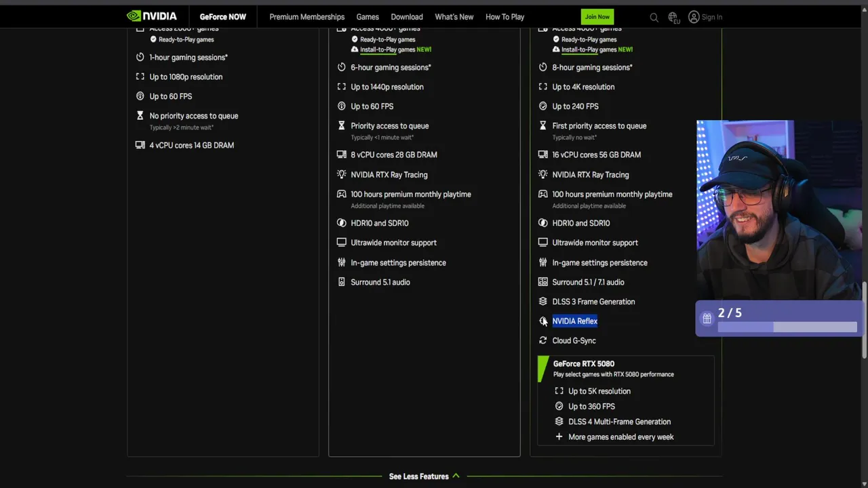Click the monitor icon beside 4 vCPU cores
The image size is (868, 488).
click(x=140, y=145)
